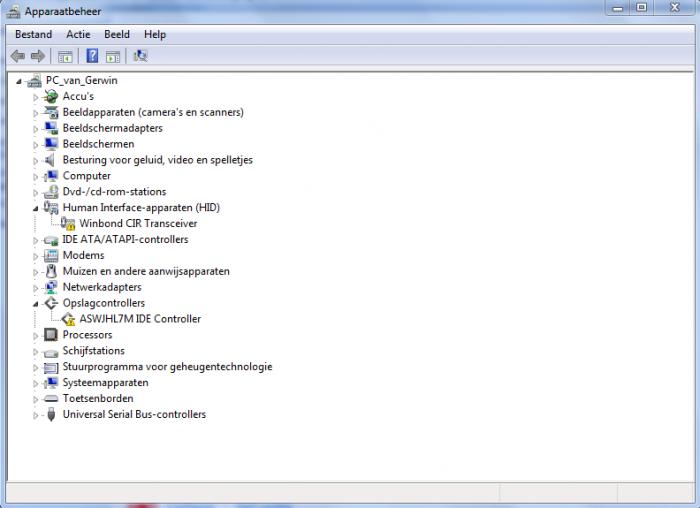This screenshot has height=508, width=700.
Task: Click the Processors chip icon
Action: point(51,335)
